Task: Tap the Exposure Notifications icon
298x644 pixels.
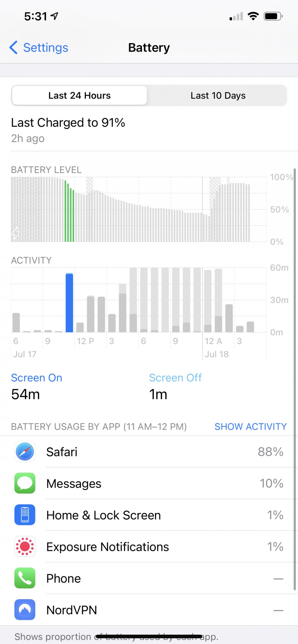Action: (25, 546)
